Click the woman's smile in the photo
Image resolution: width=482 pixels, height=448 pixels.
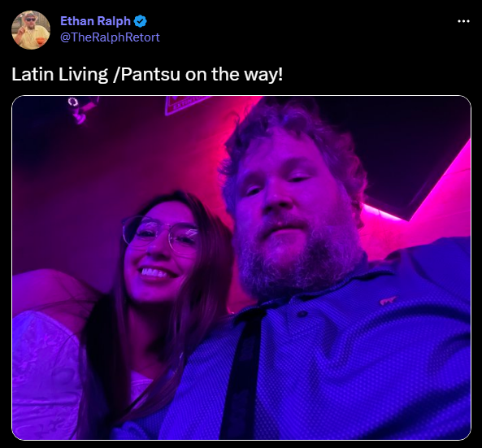[x=154, y=273]
